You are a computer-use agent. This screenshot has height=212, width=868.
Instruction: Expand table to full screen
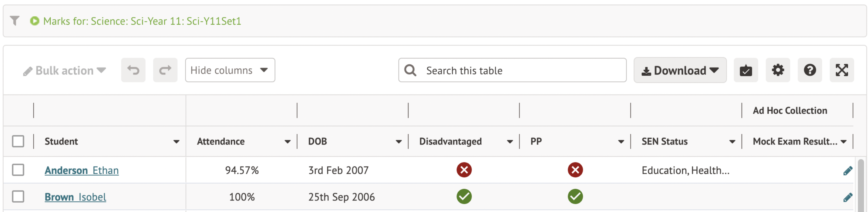coord(842,70)
